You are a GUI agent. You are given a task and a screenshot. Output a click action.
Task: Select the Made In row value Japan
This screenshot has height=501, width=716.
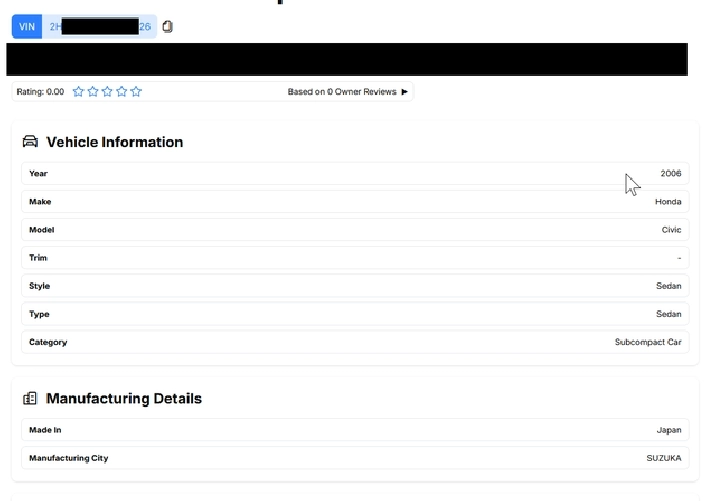click(x=668, y=430)
